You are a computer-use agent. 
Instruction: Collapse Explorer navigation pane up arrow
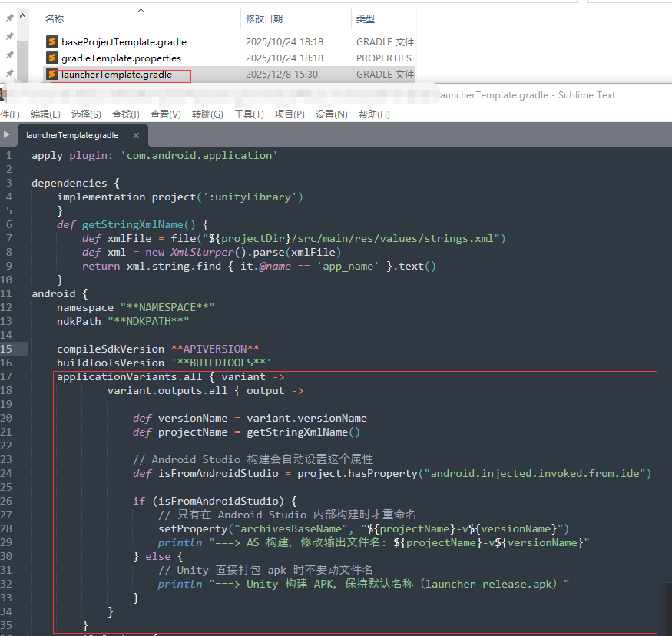[x=23, y=16]
